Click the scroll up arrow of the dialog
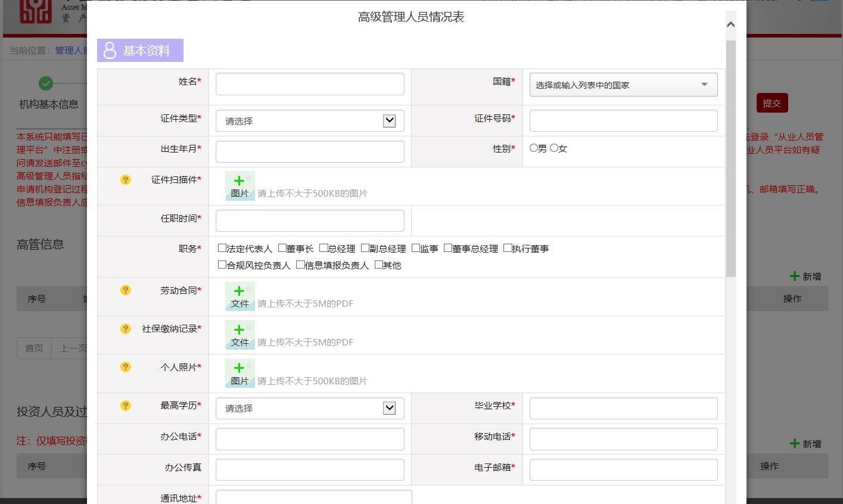 pos(730,24)
